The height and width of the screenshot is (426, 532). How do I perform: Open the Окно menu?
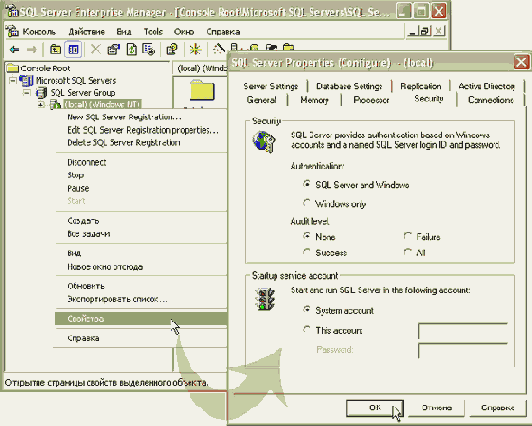[x=184, y=32]
